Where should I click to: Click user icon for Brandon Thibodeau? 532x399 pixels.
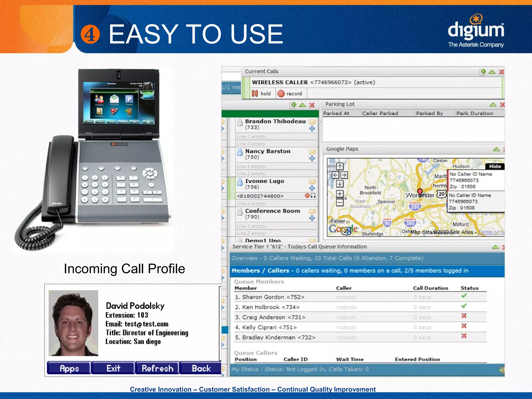click(x=240, y=123)
